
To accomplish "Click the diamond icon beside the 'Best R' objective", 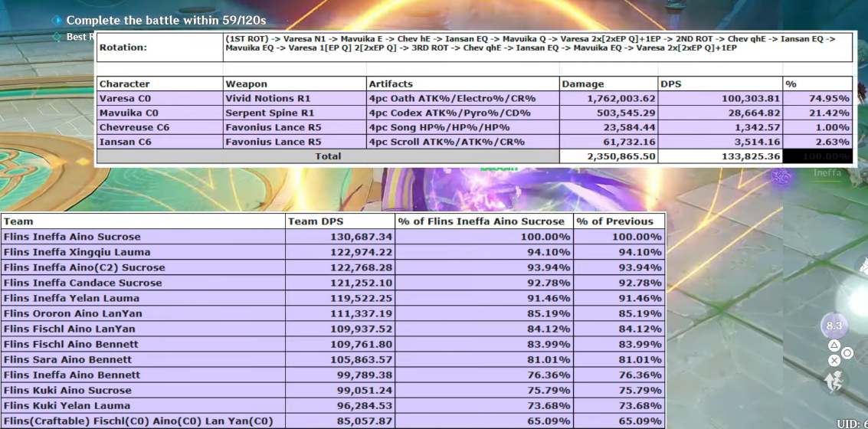I will [x=57, y=37].
